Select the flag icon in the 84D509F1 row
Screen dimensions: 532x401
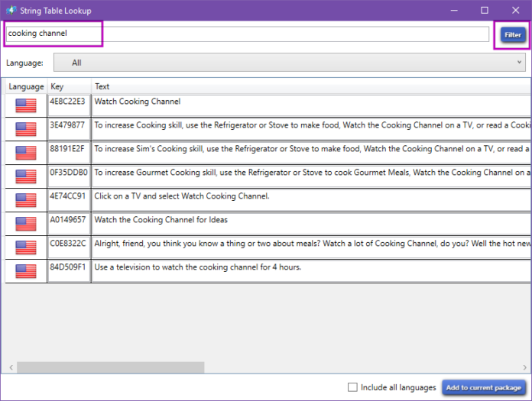tap(26, 271)
